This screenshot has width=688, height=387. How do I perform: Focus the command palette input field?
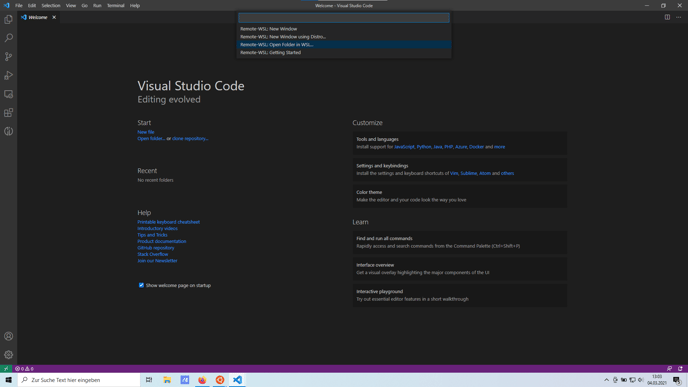point(344,18)
